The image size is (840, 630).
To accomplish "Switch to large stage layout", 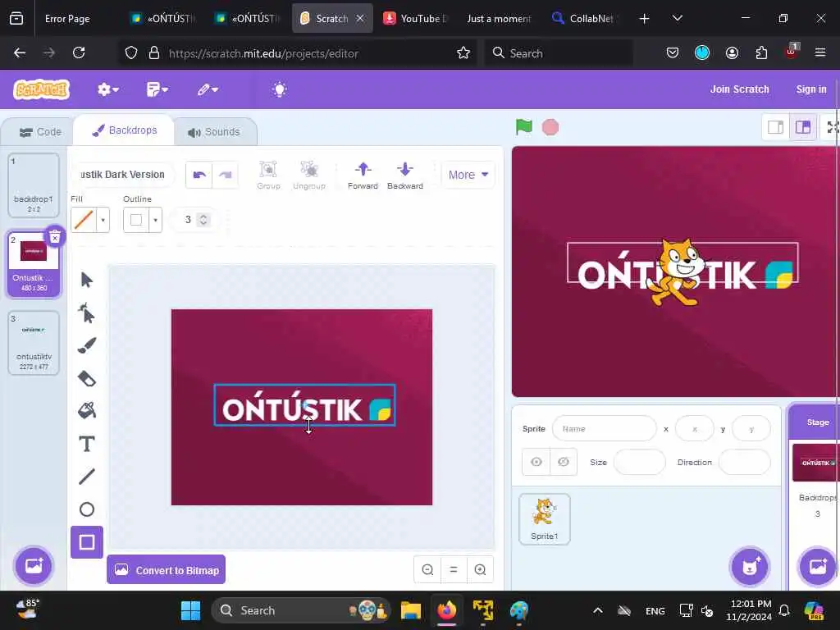I will click(802, 127).
